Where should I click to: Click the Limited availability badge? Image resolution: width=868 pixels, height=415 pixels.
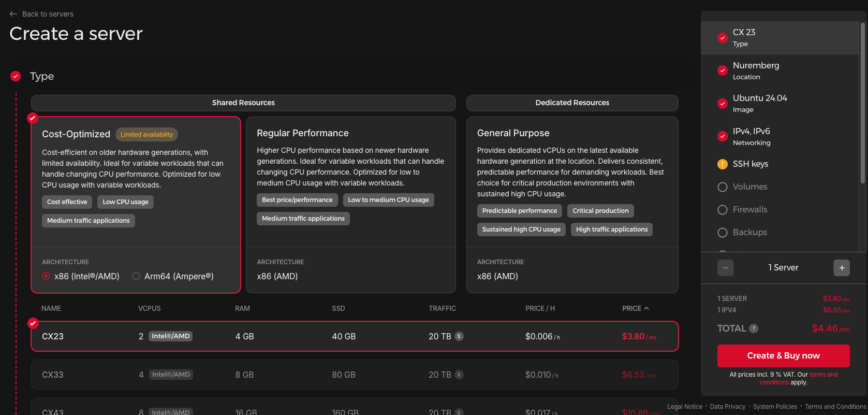click(x=147, y=135)
